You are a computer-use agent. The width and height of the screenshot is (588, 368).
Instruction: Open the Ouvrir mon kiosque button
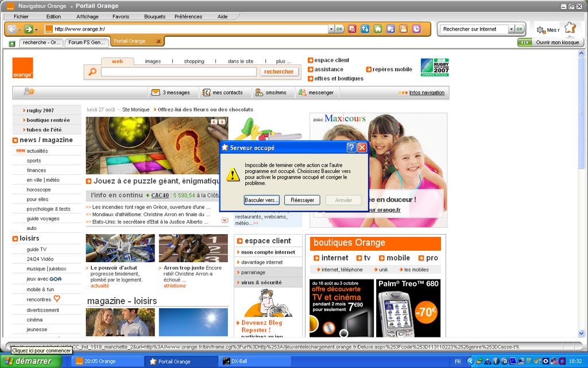point(551,43)
